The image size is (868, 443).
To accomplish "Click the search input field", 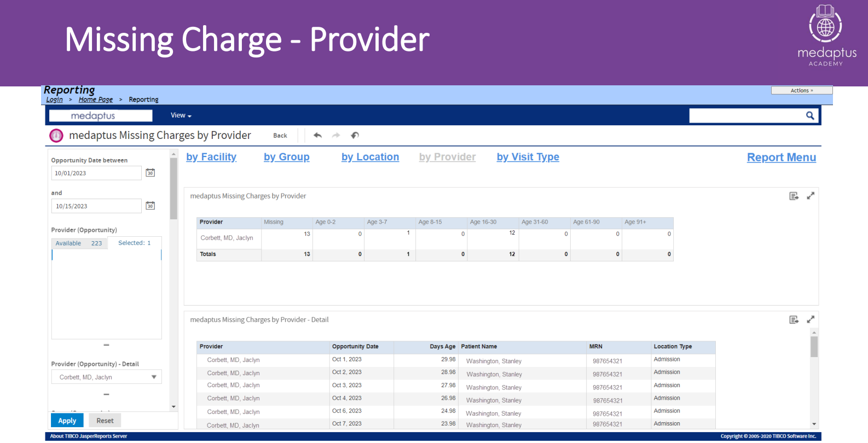I will [x=747, y=115].
